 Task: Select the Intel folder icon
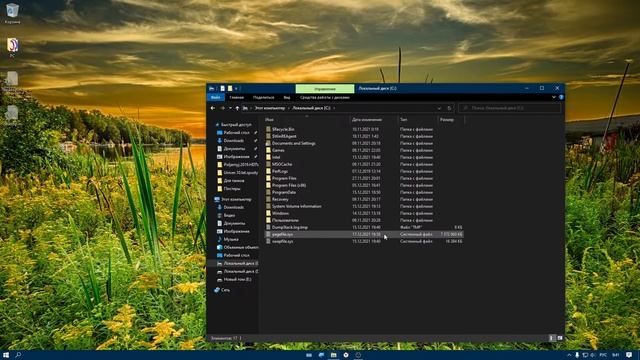click(x=268, y=157)
